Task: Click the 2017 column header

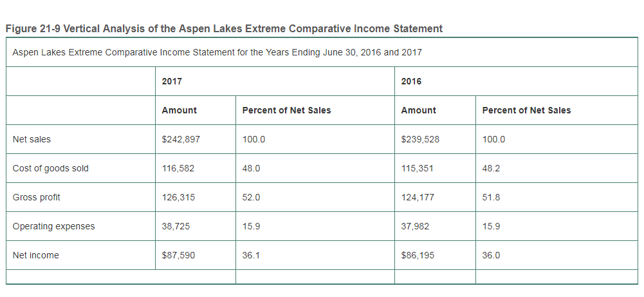Action: pos(172,81)
